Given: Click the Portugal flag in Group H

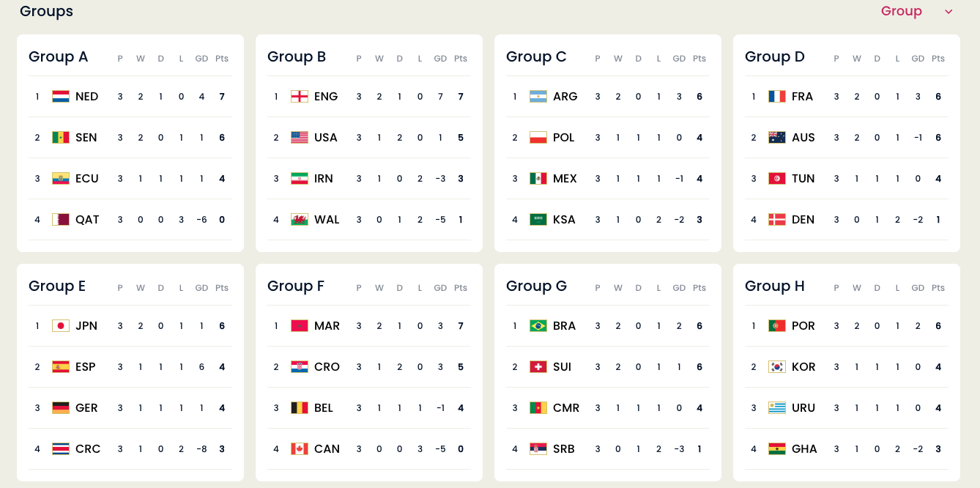Looking at the screenshot, I should click(x=777, y=326).
